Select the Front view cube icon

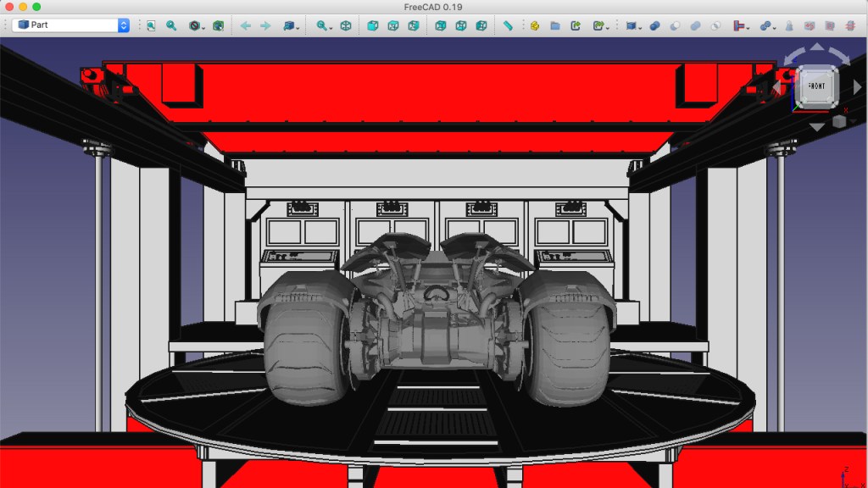[371, 25]
